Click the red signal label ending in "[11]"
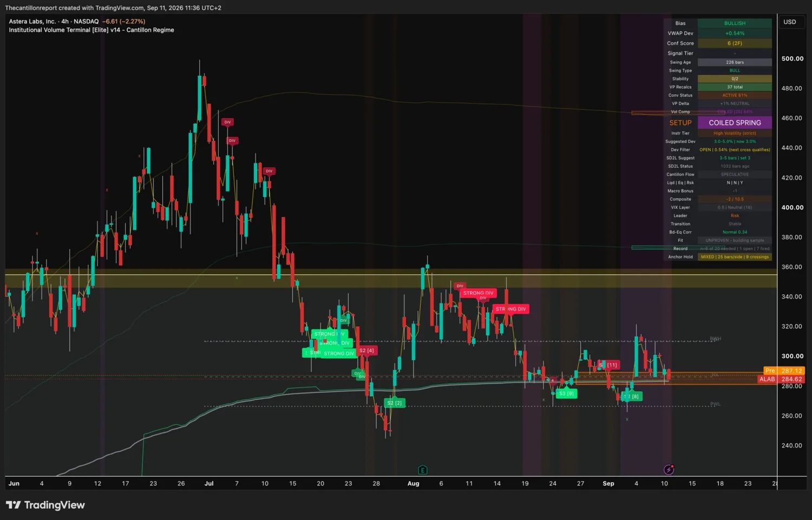This screenshot has width=812, height=520. tap(608, 365)
